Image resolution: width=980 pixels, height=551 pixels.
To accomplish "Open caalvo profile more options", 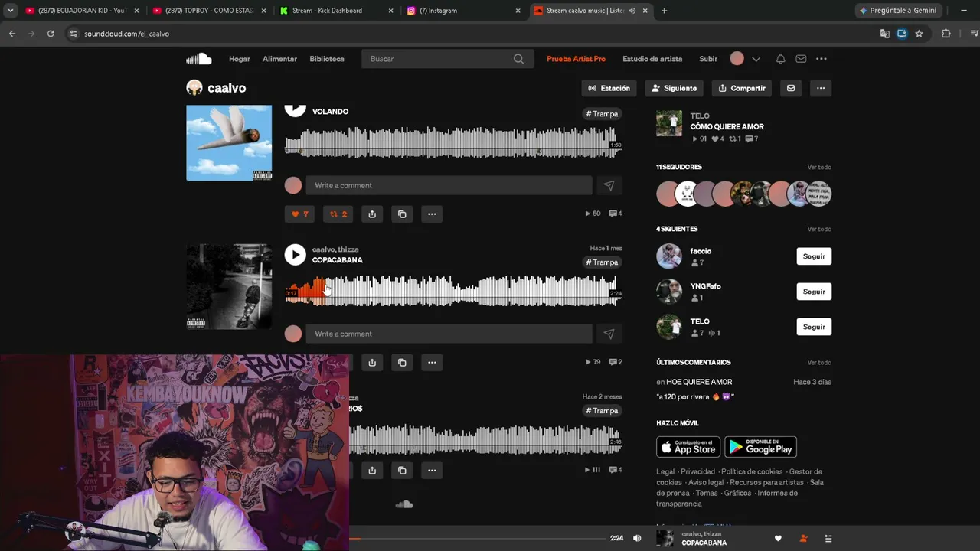I will point(821,88).
